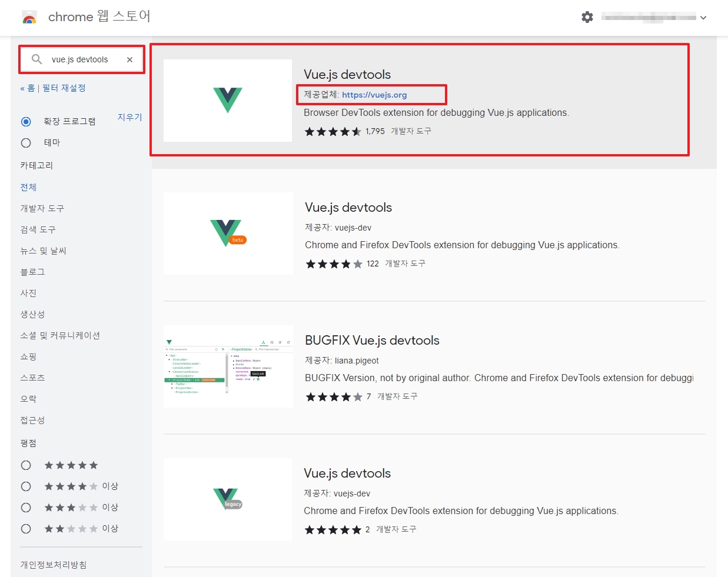Open https://vuejs.org provider link

tap(374, 95)
